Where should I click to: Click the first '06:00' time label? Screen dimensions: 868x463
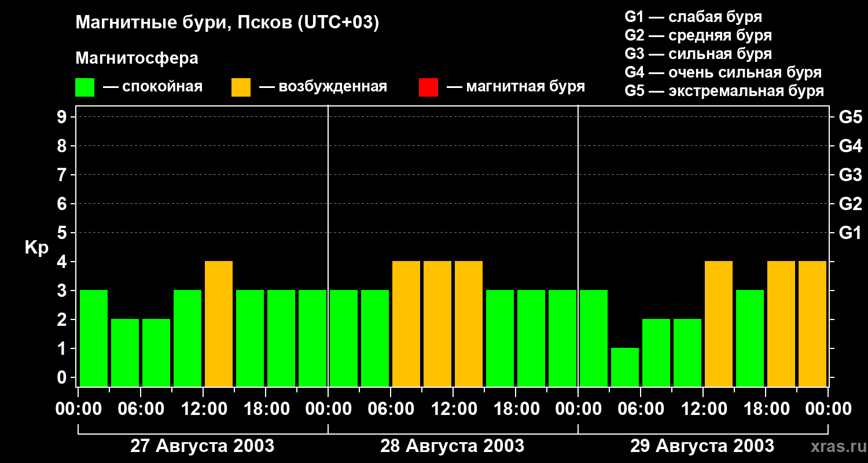(x=141, y=409)
